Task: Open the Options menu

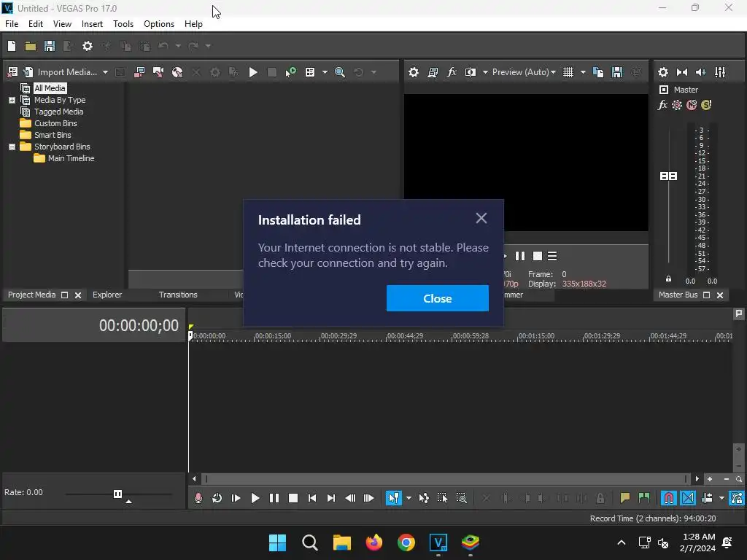Action: coord(159,24)
